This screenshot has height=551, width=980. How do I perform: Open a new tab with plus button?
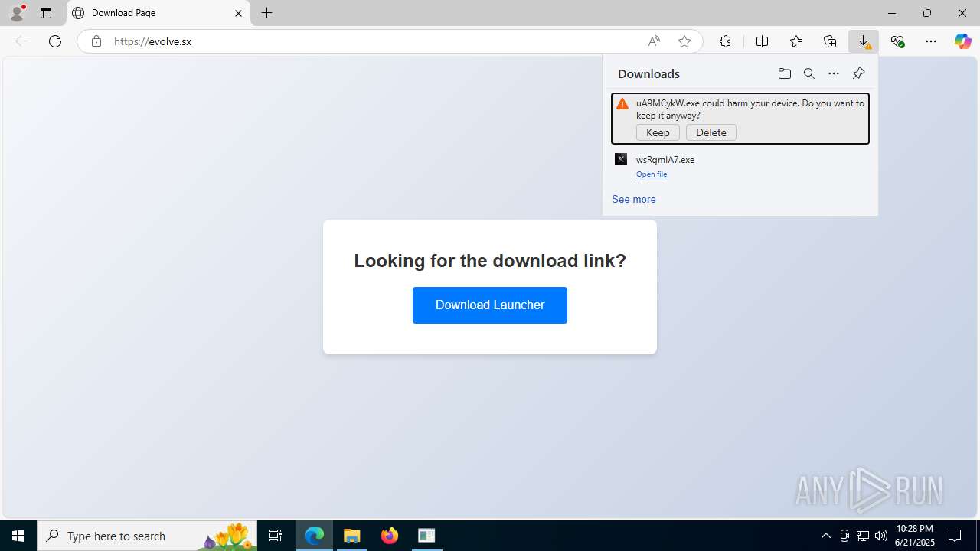point(266,13)
